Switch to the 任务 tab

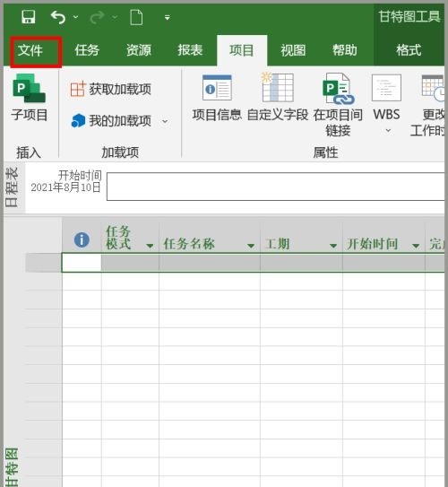click(x=87, y=50)
